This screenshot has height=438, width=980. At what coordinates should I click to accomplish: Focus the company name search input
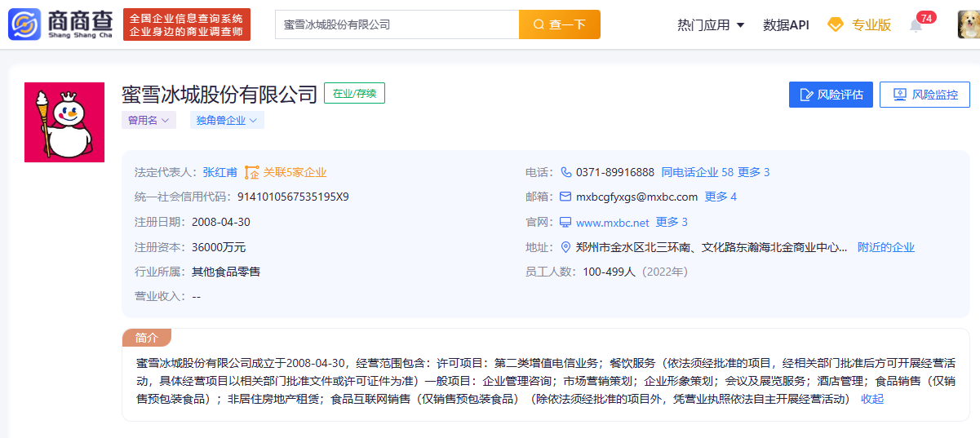coord(397,24)
